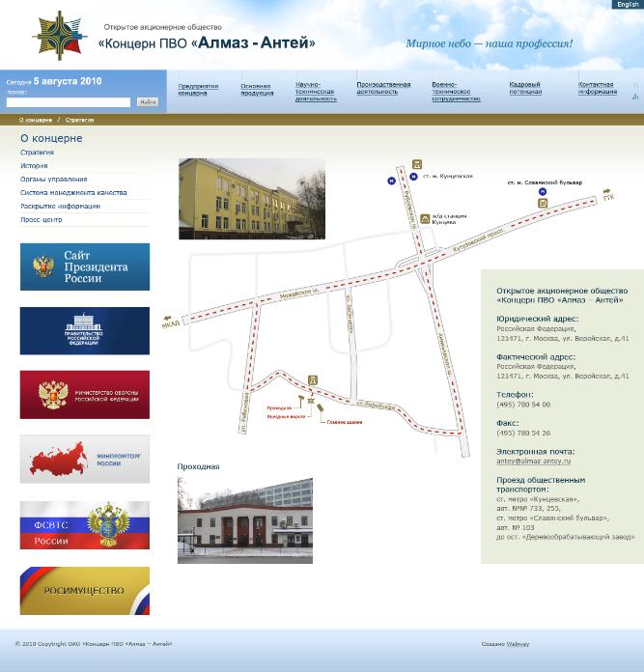Click О концерне breadcrumb link
644x672 pixels.
pyautogui.click(x=36, y=120)
